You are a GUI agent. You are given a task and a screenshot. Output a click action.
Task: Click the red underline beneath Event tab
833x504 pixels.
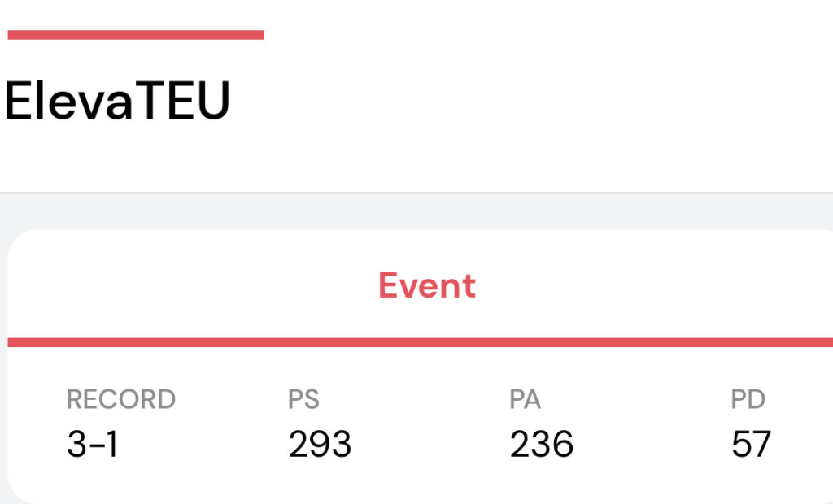[421, 342]
